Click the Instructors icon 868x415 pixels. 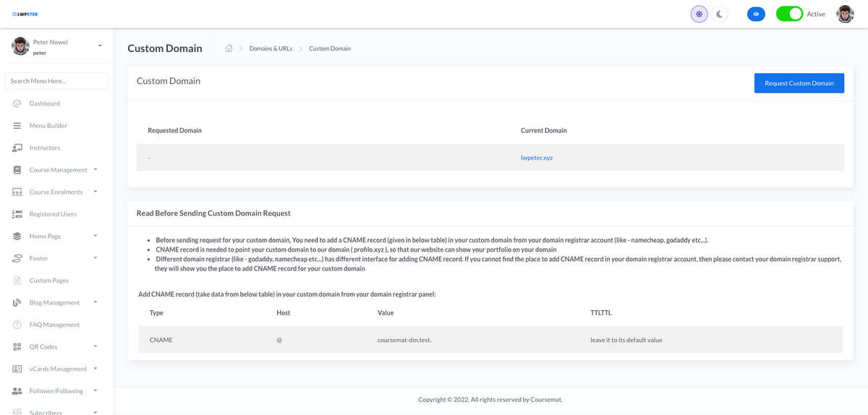pyautogui.click(x=17, y=147)
